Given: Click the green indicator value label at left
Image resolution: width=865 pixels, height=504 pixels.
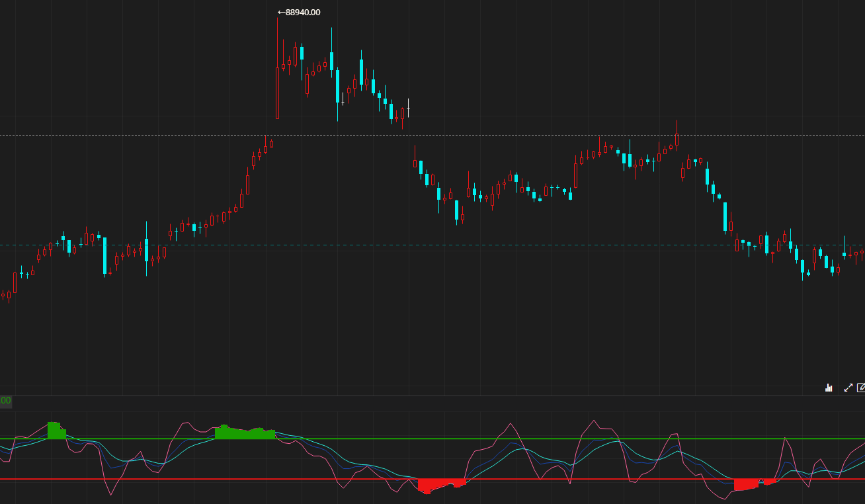Looking at the screenshot, I should 5,401.
